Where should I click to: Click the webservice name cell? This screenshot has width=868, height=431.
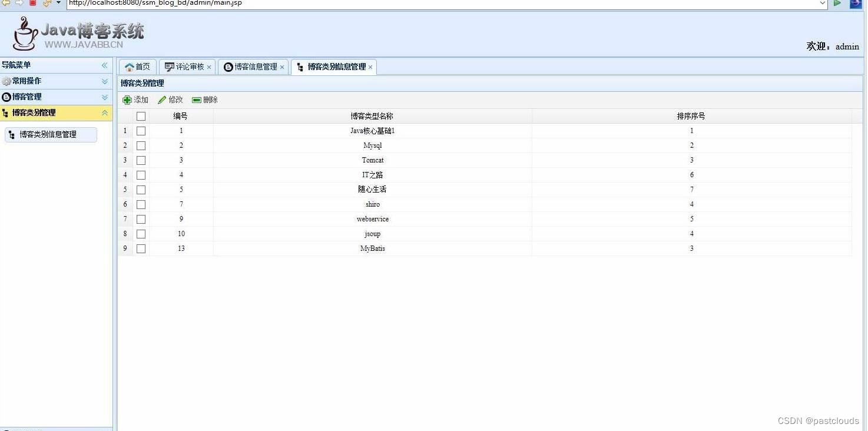point(372,220)
